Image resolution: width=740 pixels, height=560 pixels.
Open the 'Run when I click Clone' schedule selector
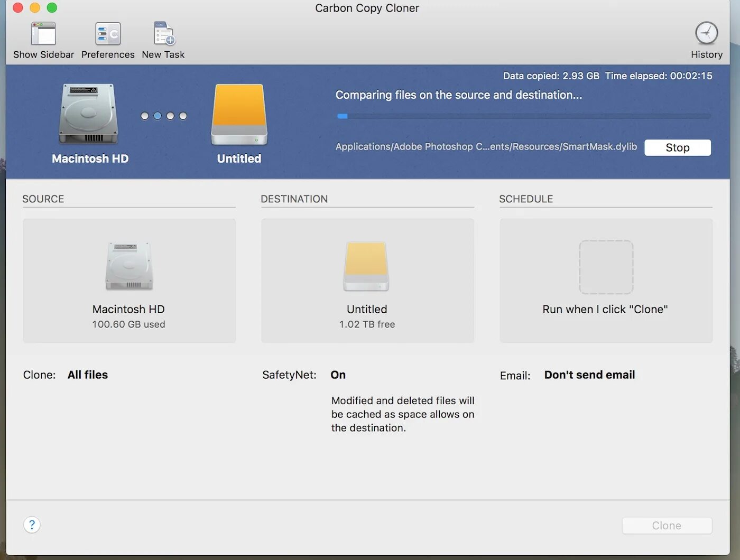point(605,309)
